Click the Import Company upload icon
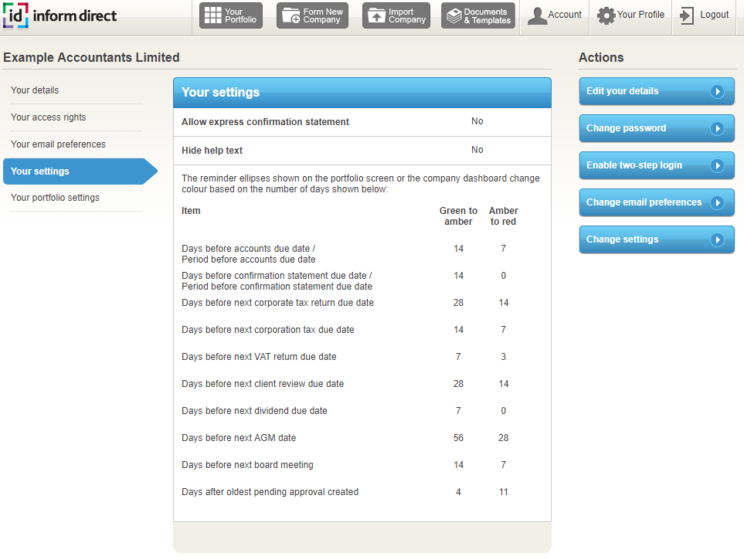Image resolution: width=744 pixels, height=560 pixels. (376, 15)
